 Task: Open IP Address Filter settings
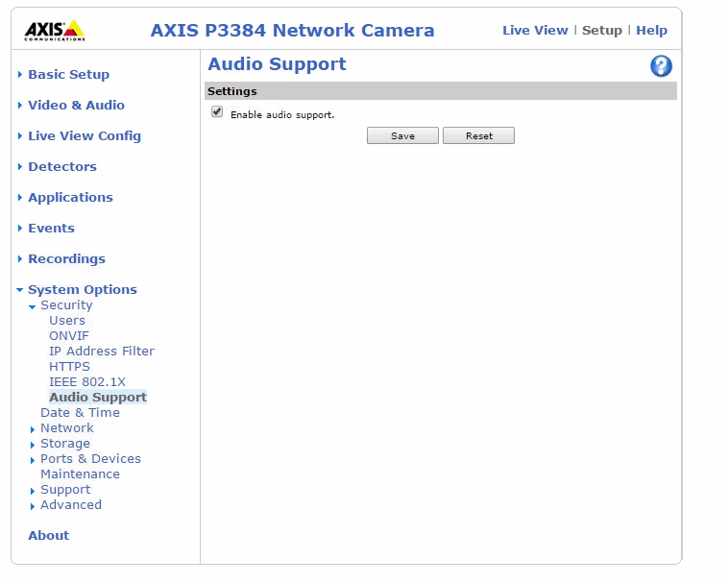pos(101,351)
